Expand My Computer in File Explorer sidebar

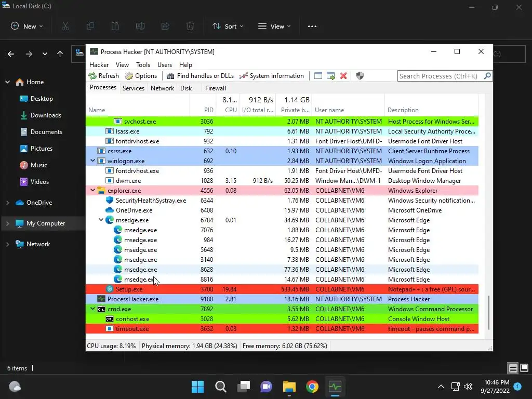pyautogui.click(x=7, y=223)
